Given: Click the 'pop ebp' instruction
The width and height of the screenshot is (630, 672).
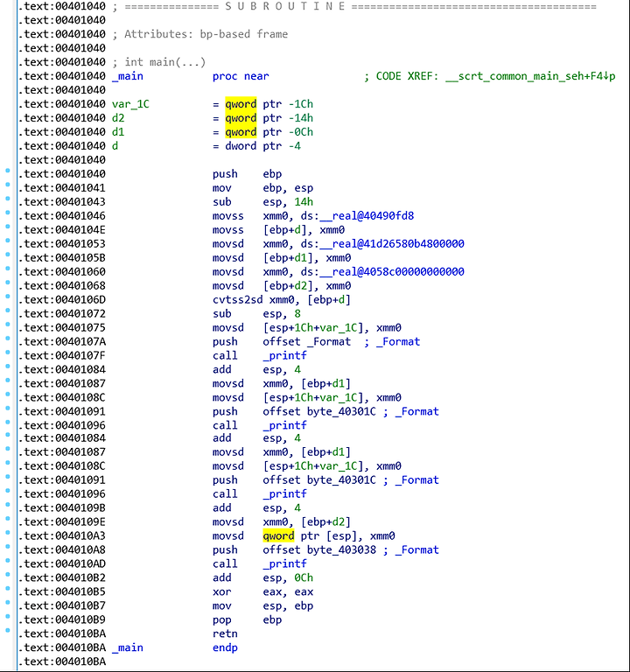Looking at the screenshot, I should point(248,619).
